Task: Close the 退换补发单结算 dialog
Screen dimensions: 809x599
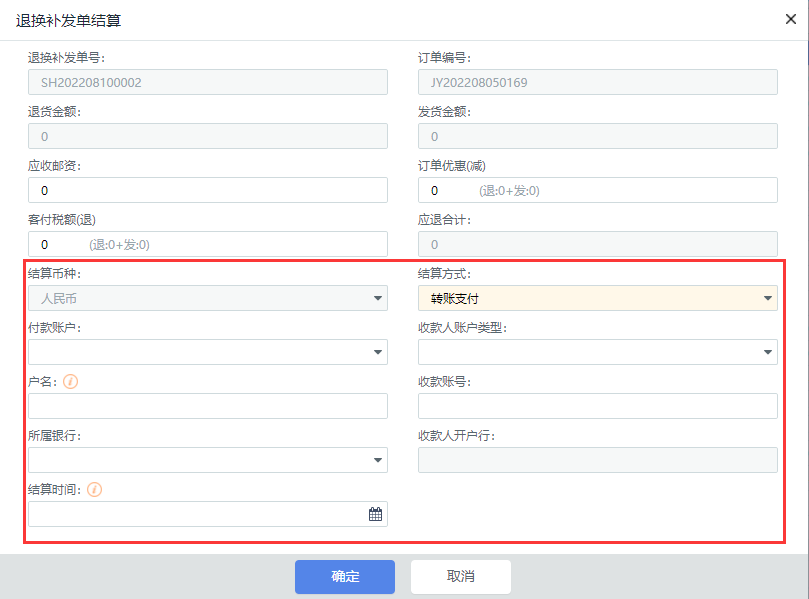Action: pos(790,19)
